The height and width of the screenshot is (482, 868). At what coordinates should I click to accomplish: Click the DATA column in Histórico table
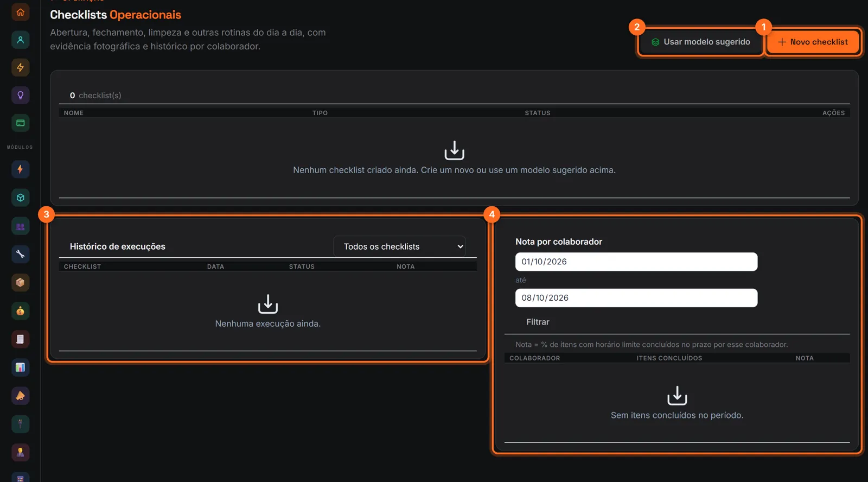(x=215, y=267)
